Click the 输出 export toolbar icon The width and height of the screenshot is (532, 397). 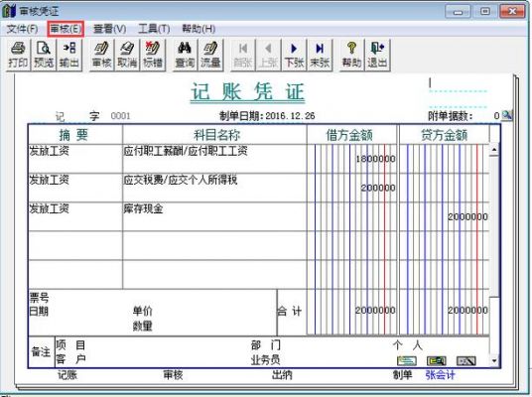click(68, 55)
